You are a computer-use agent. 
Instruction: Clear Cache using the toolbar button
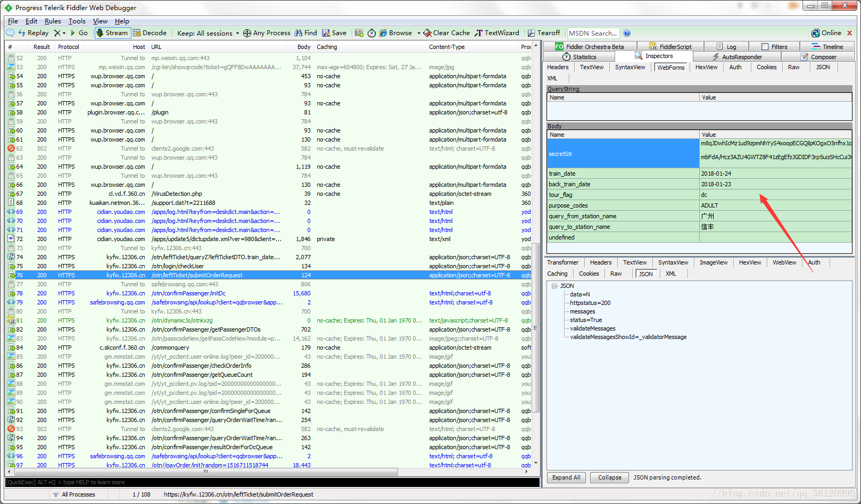point(446,33)
